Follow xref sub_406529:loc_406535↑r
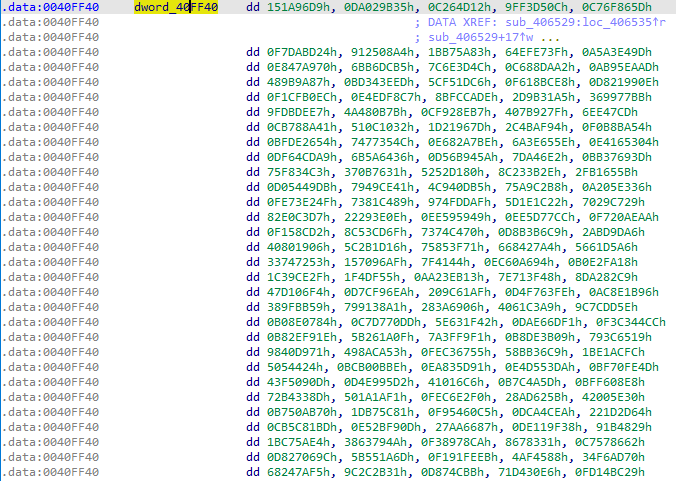676x481 pixels. [x=585, y=22]
